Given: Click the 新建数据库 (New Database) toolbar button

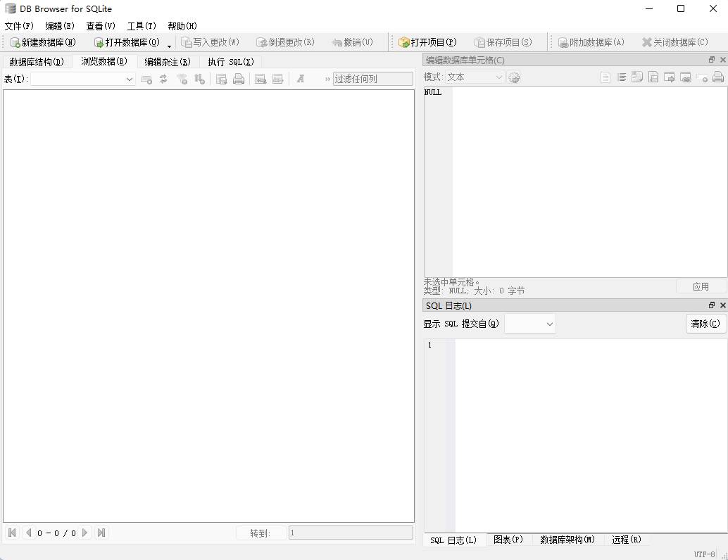Looking at the screenshot, I should click(43, 42).
